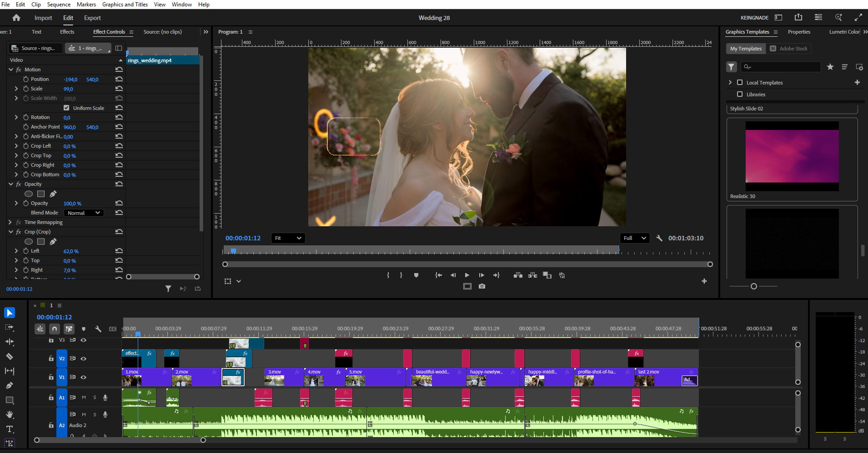Open sort options in Graphics Templates
Screen dimensions: 868x453
(x=845, y=67)
